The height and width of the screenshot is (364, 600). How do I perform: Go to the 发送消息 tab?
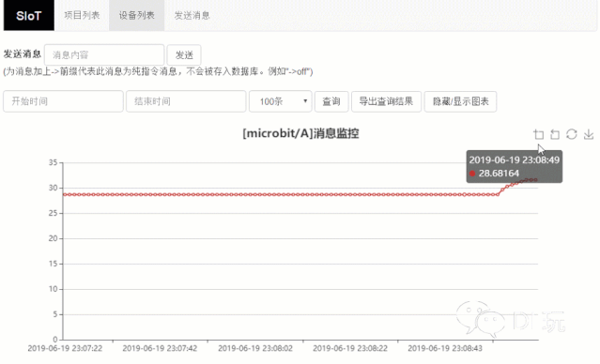192,15
